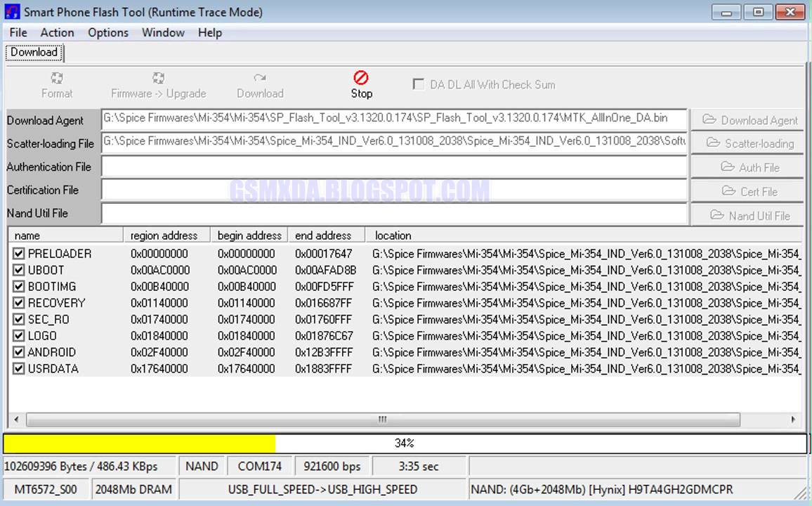Browse for Download Agent file

749,120
